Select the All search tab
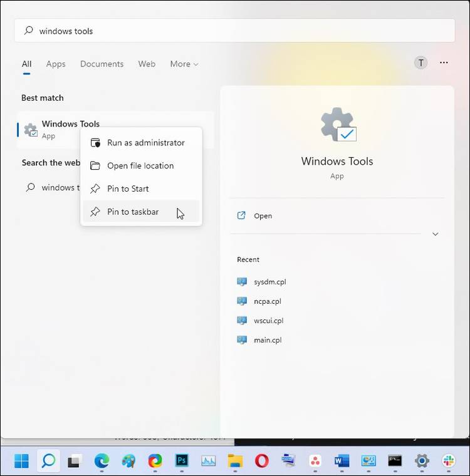The height and width of the screenshot is (476, 470). 26,64
